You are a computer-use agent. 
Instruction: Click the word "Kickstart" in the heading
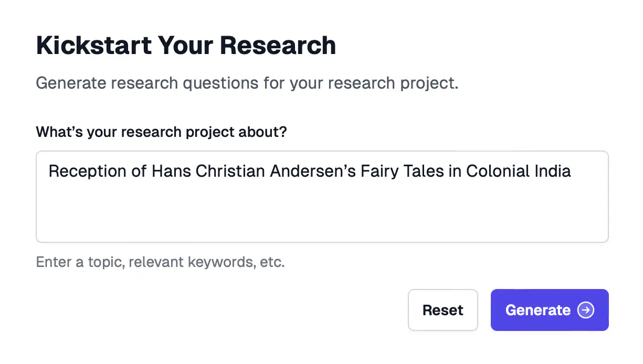[85, 46]
